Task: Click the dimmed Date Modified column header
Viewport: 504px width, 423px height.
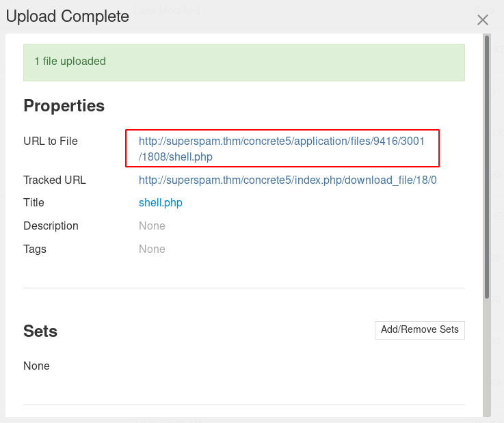Action: (x=168, y=10)
